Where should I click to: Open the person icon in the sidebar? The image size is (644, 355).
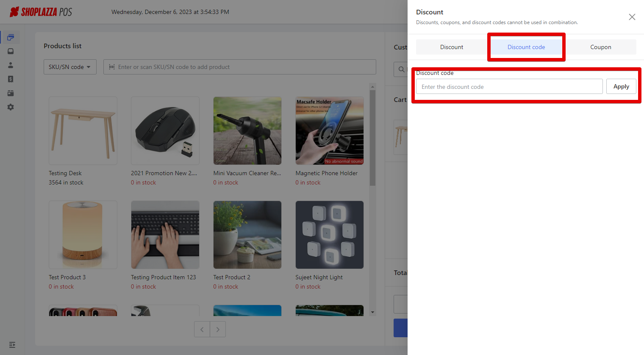coord(11,65)
